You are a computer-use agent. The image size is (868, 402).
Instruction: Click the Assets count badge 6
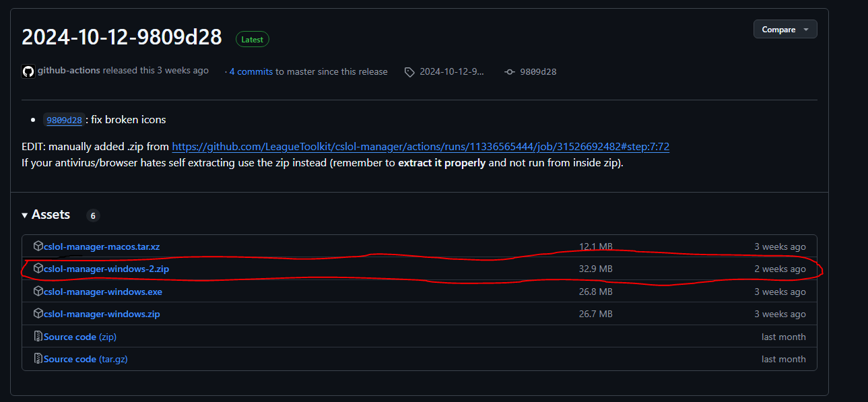tap(93, 215)
